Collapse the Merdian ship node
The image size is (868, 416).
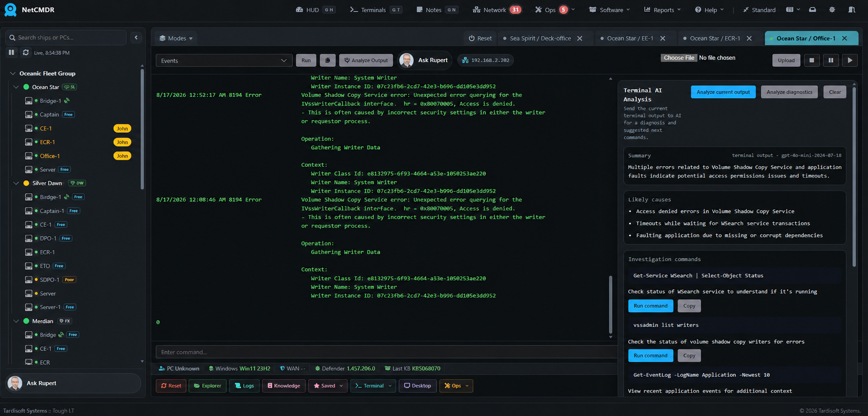pos(16,321)
